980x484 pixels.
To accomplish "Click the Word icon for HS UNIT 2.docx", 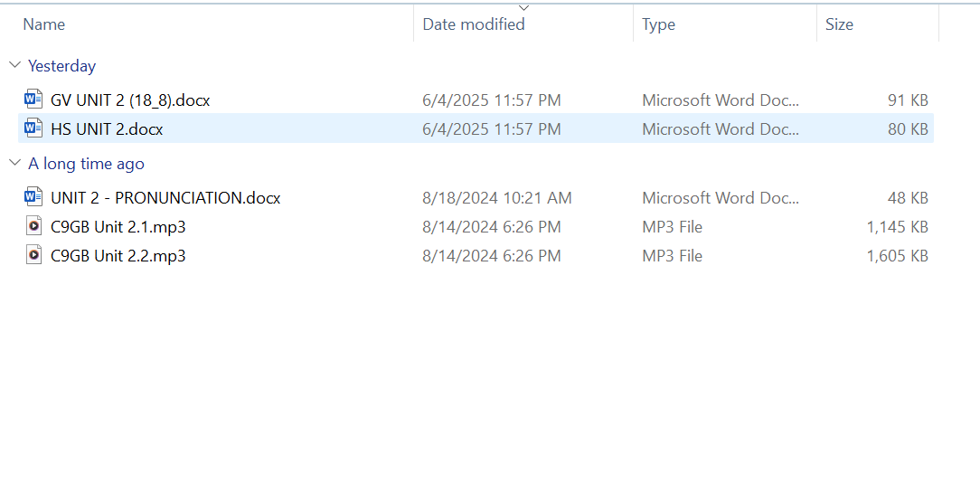I will [x=33, y=128].
